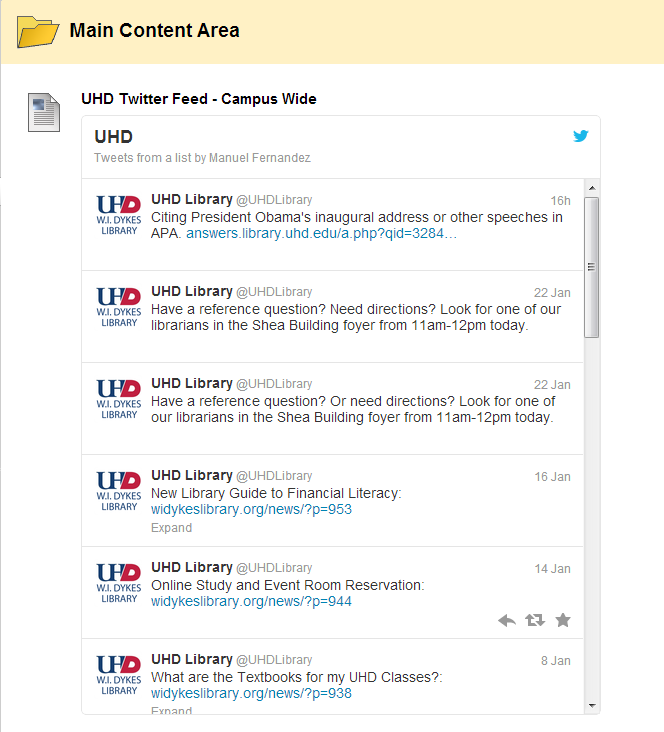Click the tweet text 'What are the Textbooks for my UHD Classes?:'

coord(297,677)
